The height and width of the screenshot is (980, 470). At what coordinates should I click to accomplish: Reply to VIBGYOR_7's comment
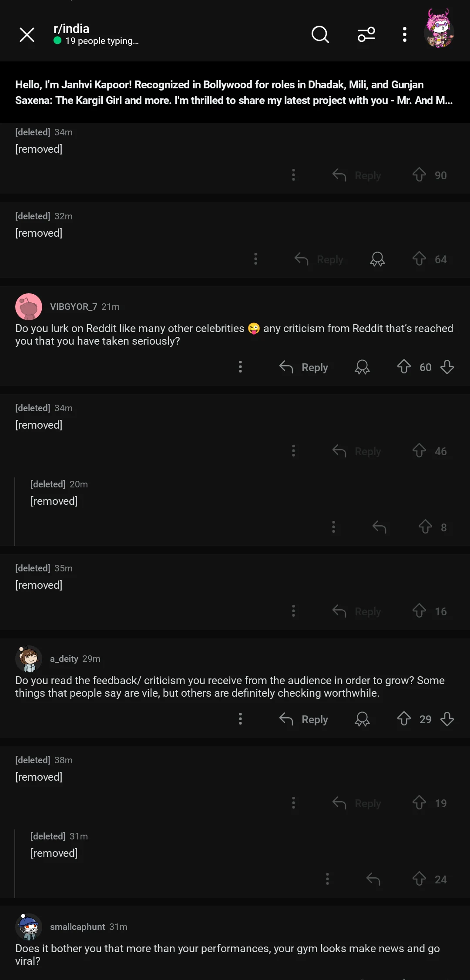pyautogui.click(x=304, y=367)
